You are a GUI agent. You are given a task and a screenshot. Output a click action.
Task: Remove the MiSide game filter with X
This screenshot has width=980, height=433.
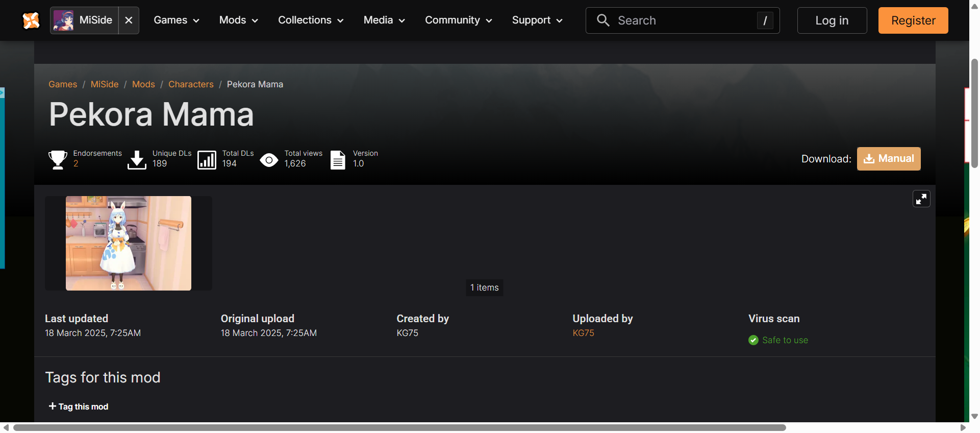click(129, 20)
